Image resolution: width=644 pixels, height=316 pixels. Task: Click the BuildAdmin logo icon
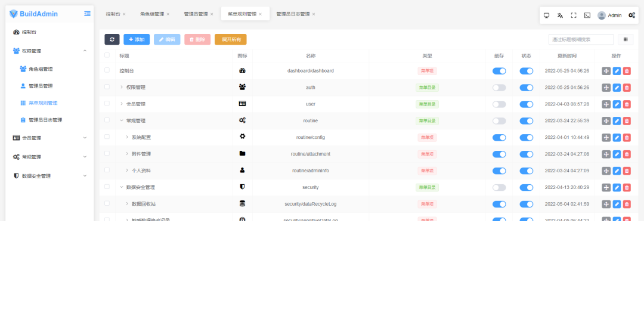tap(14, 14)
